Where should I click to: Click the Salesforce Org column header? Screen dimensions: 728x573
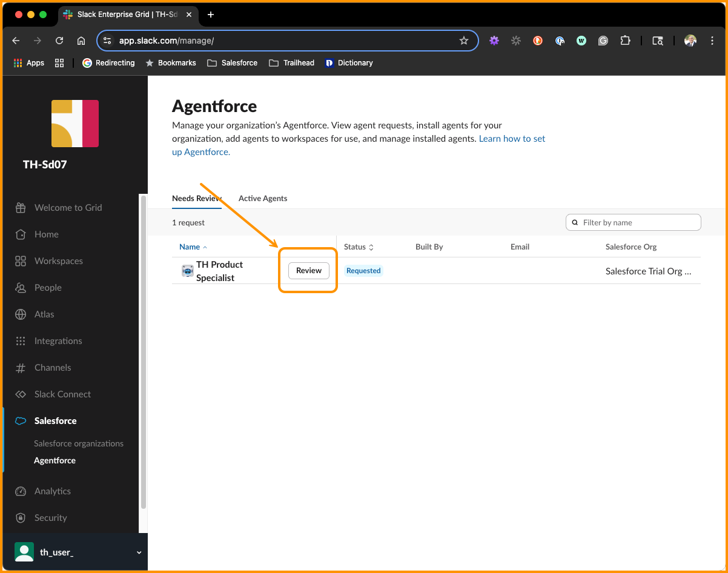click(631, 247)
